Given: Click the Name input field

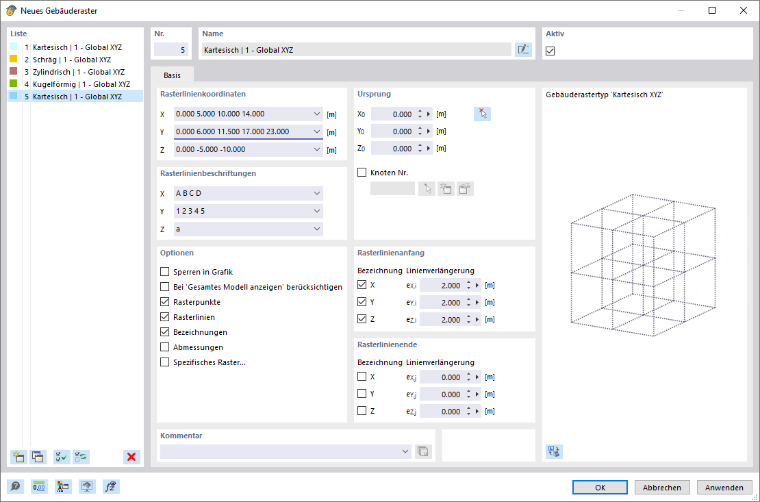Looking at the screenshot, I should [356, 50].
